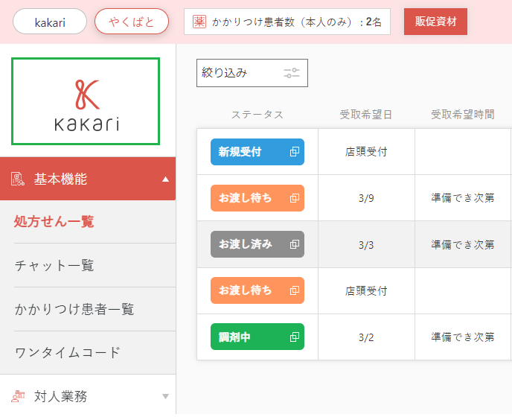Click the kakari logo image in sidebar
Image resolution: width=512 pixels, height=420 pixels.
click(x=86, y=101)
